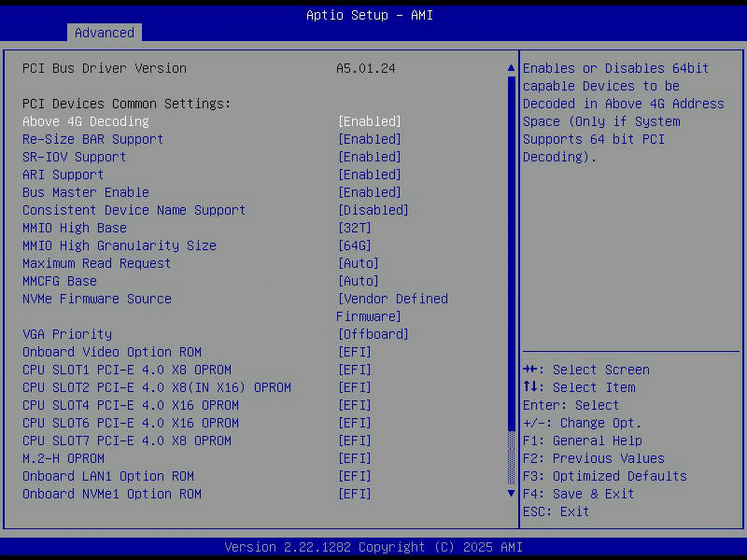Select CPU SLOT1 PCI-E 4.0 X8 OPROM
747x560 pixels.
[127, 370]
